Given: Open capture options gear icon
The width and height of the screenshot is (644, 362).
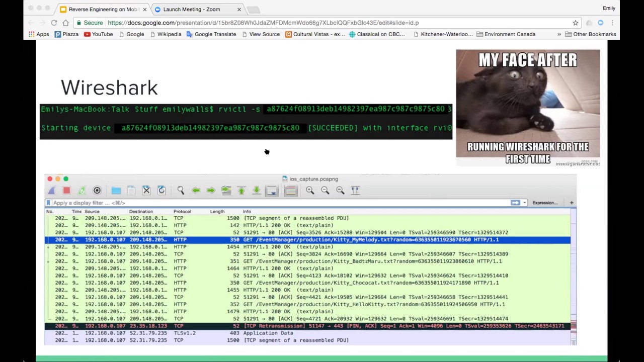Looking at the screenshot, I should coord(97,191).
